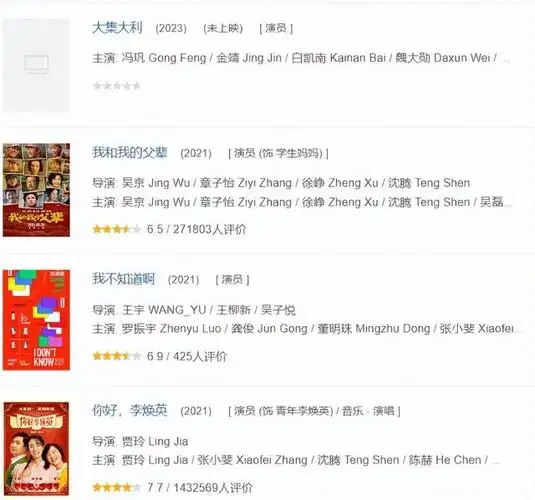Open the 我和我的父辈 movie title link
This screenshot has width=535, height=500.
pos(130,153)
